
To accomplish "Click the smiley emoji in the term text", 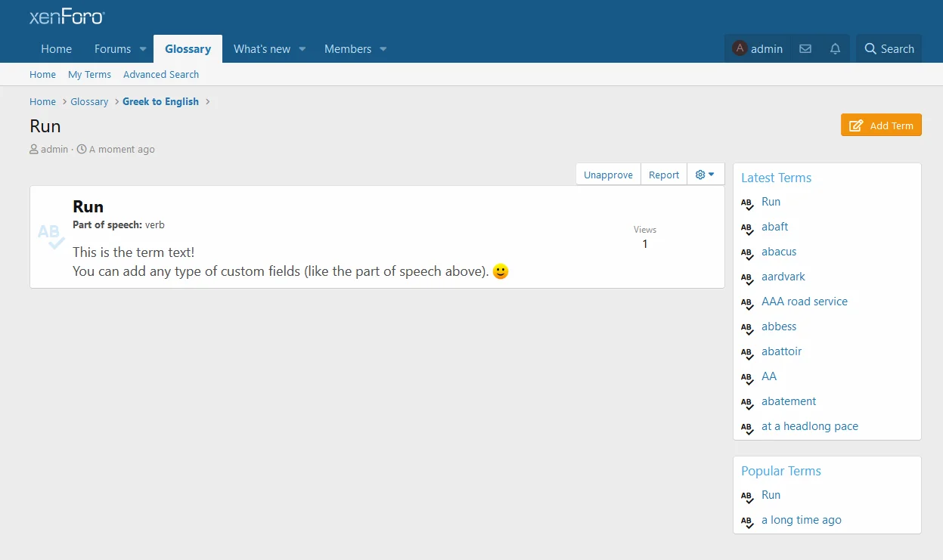I will (x=501, y=271).
